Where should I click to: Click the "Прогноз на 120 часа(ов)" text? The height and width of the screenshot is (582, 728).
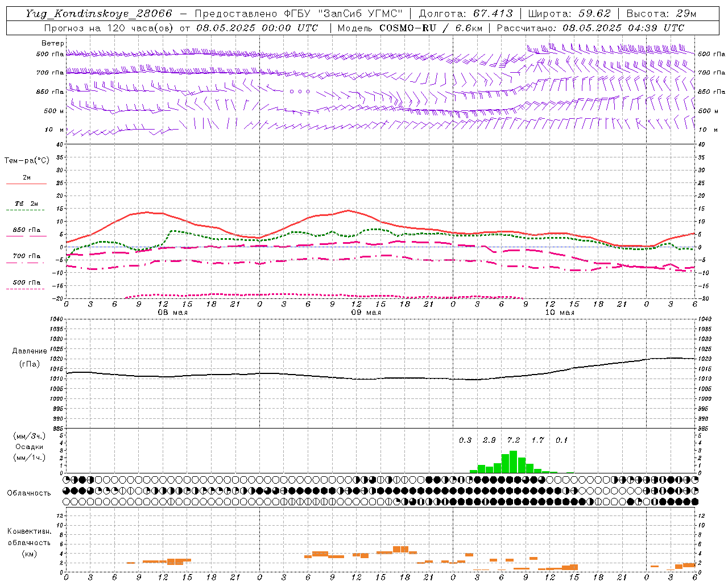109,28
